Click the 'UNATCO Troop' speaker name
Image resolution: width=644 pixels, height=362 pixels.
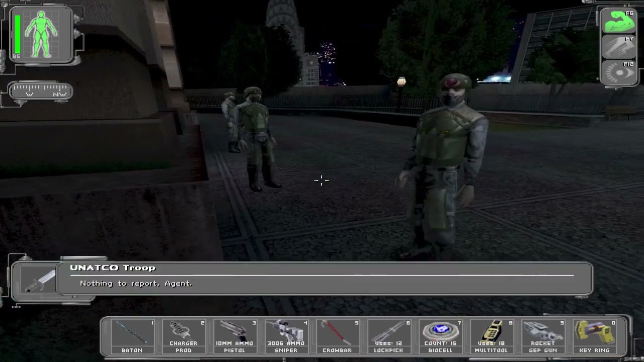pyautogui.click(x=113, y=268)
